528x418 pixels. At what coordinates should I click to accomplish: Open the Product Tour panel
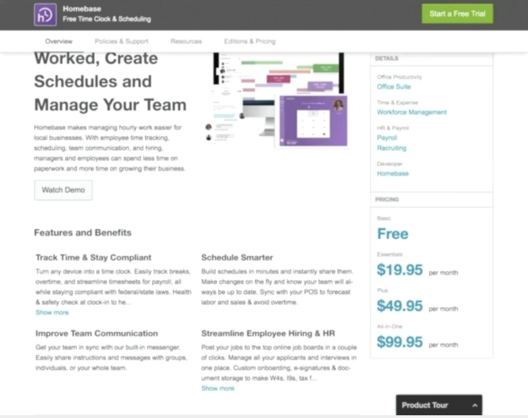pos(439,405)
